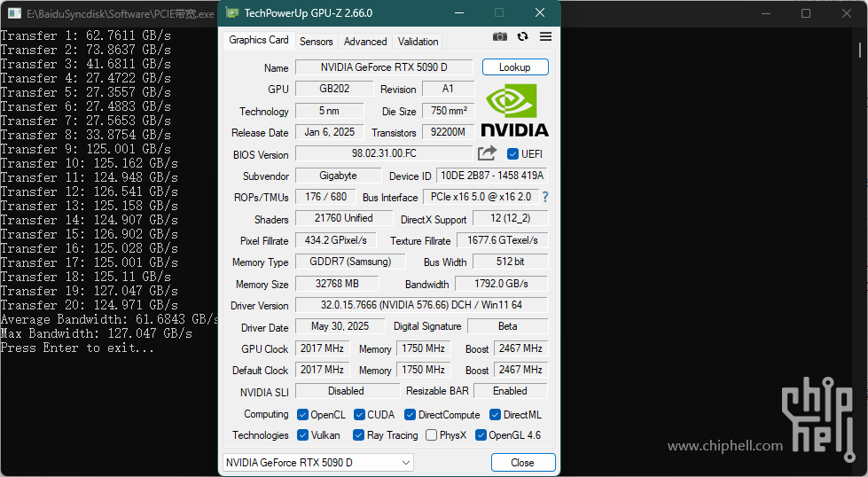
Task: Click the Bandwidth 1792.0 GB/s field
Action: tap(501, 284)
